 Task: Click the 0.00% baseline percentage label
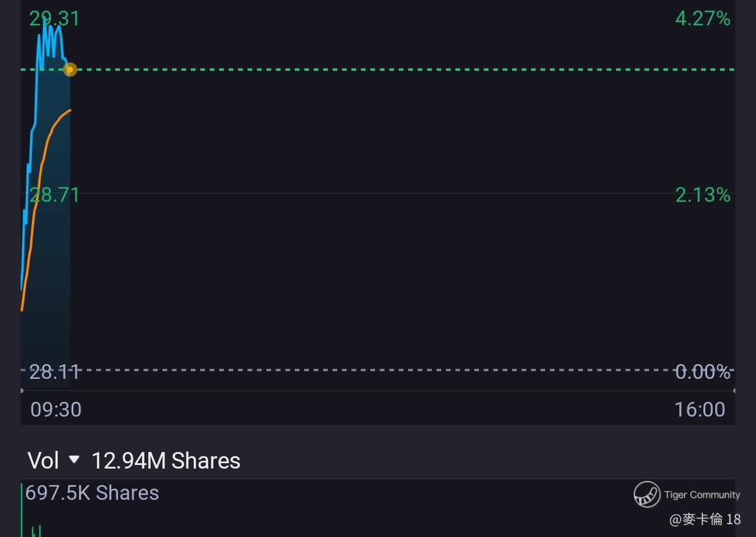click(703, 372)
